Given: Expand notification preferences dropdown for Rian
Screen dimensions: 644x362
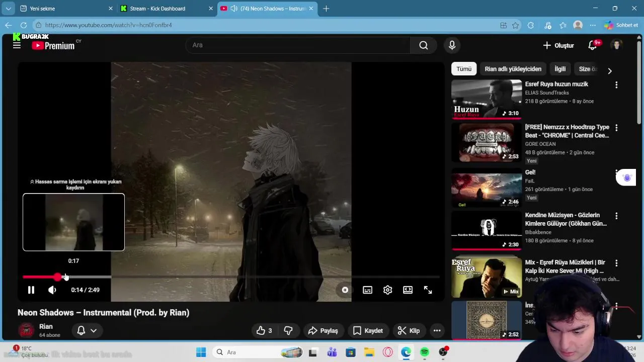Looking at the screenshot, I should pyautogui.click(x=87, y=331).
